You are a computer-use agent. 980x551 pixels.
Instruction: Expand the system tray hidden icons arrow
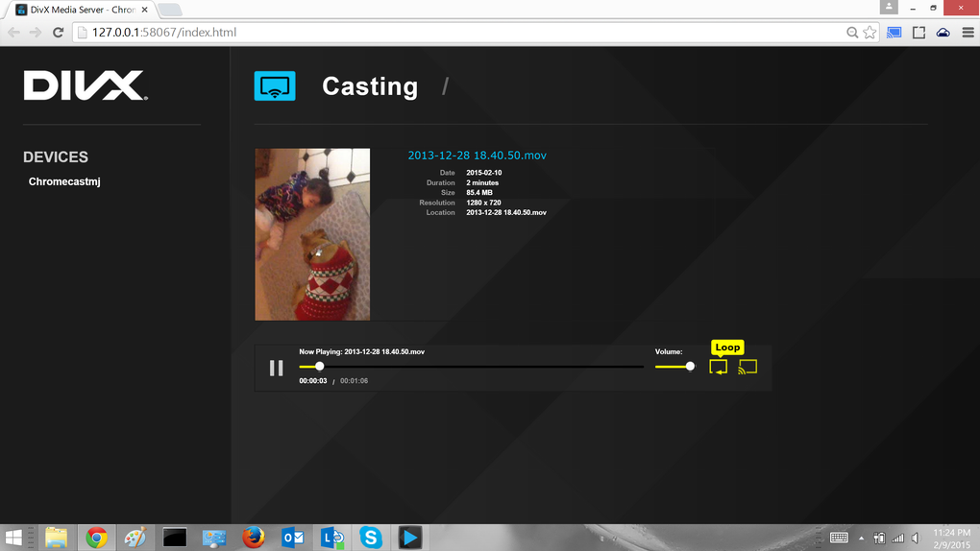(861, 538)
